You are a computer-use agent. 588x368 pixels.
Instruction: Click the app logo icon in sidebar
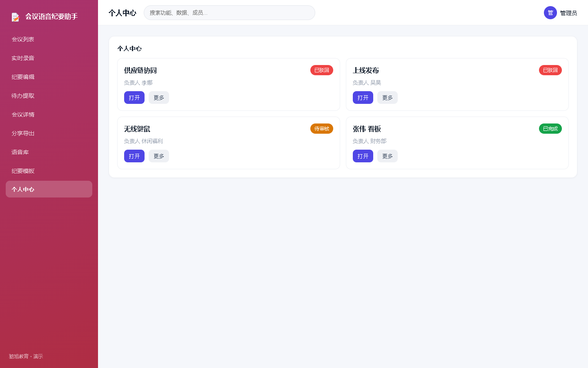tap(16, 17)
